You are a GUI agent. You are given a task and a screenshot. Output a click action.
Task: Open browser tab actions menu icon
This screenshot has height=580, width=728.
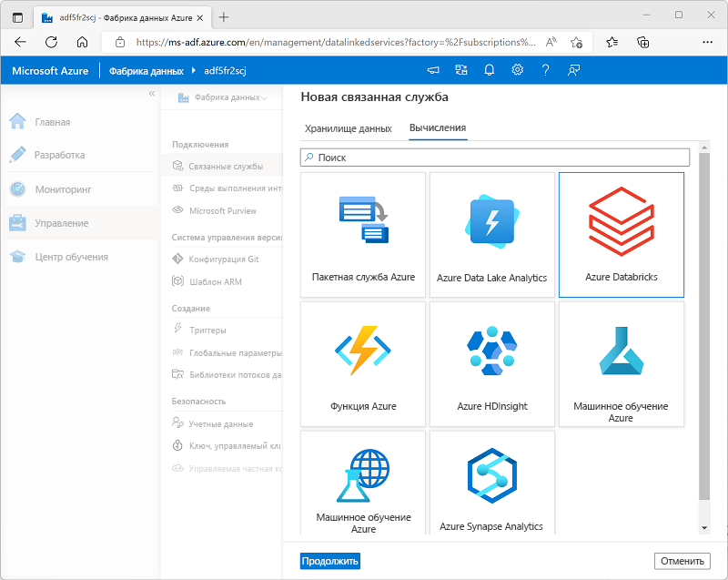click(17, 17)
